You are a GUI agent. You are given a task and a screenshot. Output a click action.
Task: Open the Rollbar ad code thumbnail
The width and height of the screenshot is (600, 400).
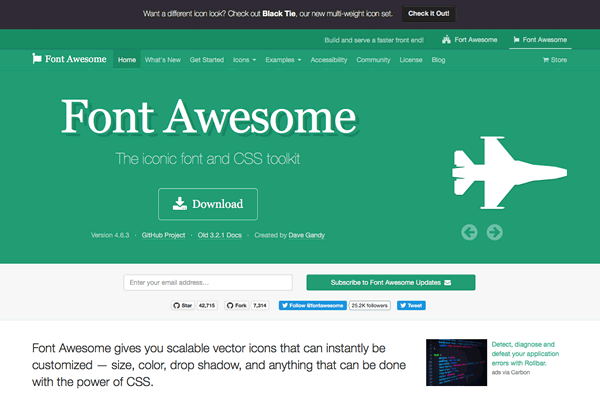[x=457, y=362]
